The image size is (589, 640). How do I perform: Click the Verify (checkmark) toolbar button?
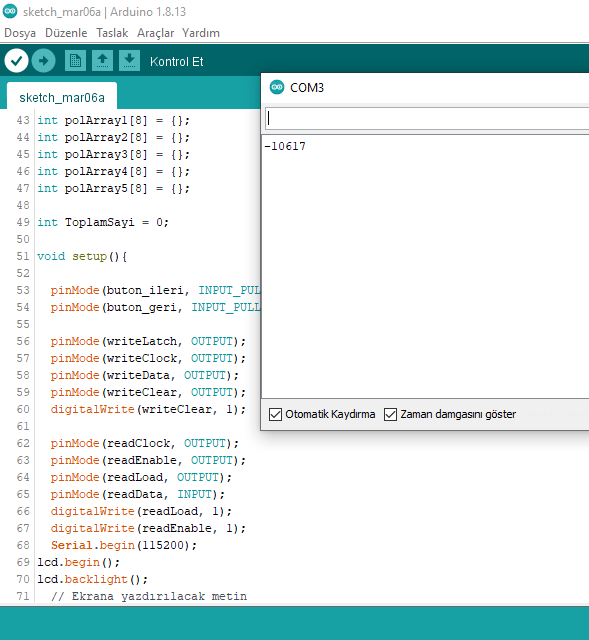tap(16, 61)
